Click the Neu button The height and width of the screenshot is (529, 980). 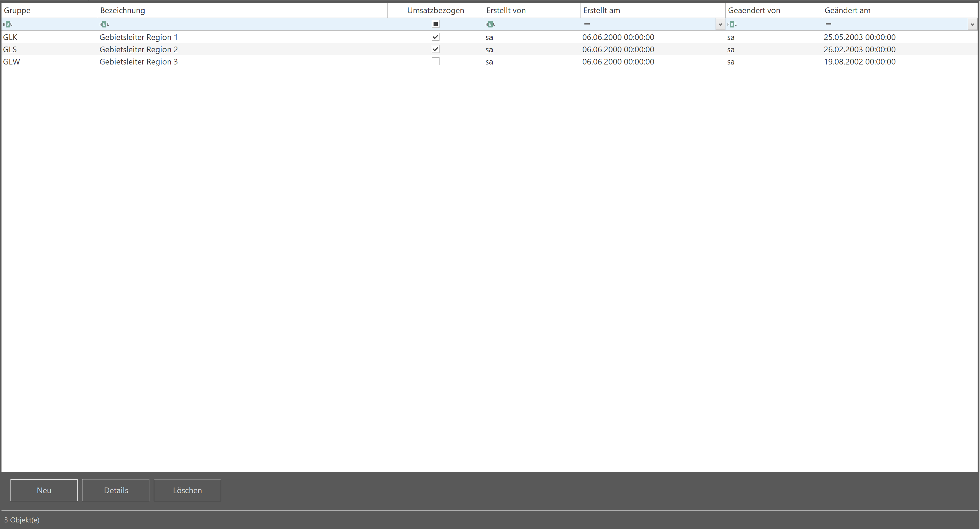pos(44,490)
